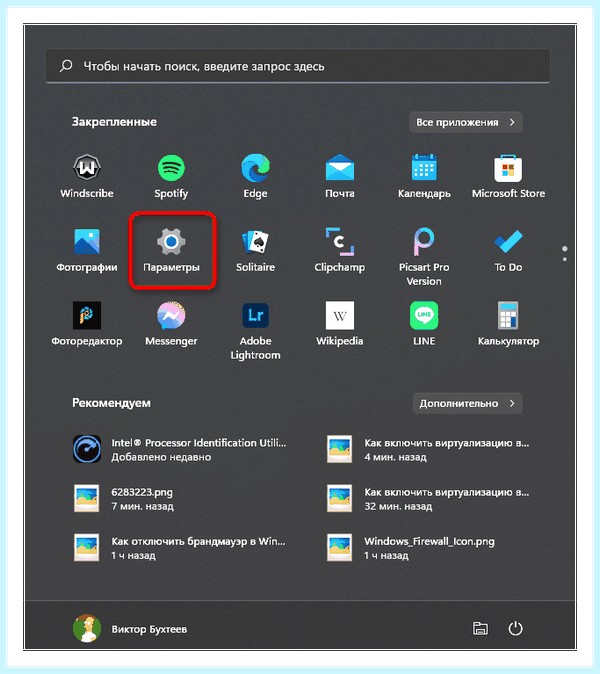Open Как включить виртуализацию file from 4 мин. назад

(430, 449)
